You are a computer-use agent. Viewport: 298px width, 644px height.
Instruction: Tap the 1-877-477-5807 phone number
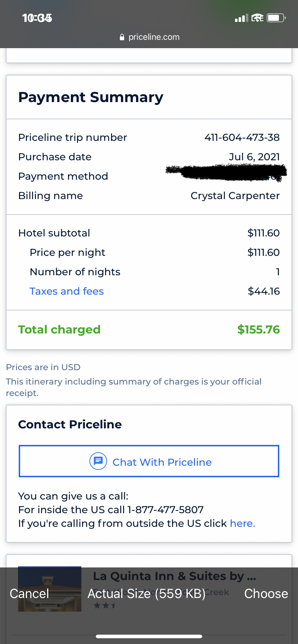click(x=166, y=510)
